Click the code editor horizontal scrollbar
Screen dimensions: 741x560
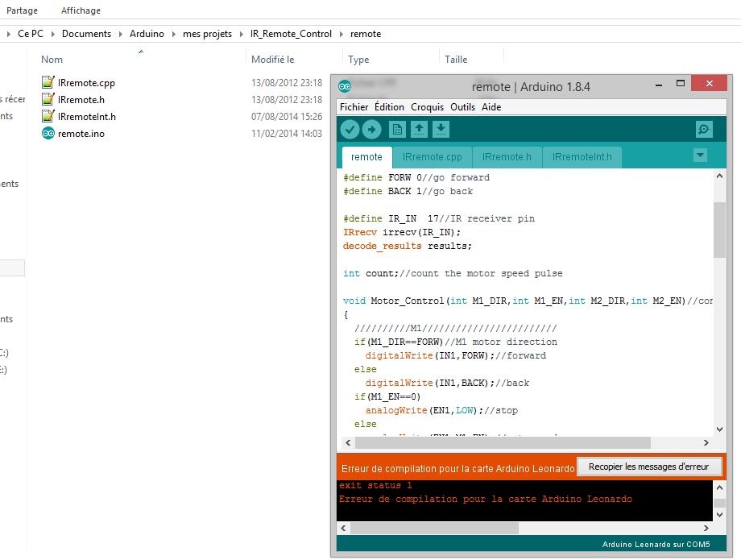pos(503,443)
